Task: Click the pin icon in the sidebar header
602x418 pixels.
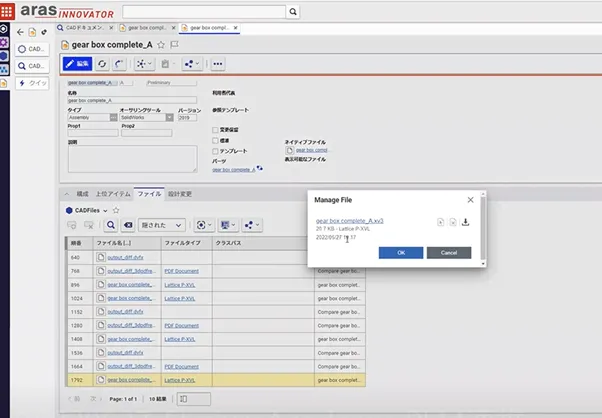Action: [44, 32]
